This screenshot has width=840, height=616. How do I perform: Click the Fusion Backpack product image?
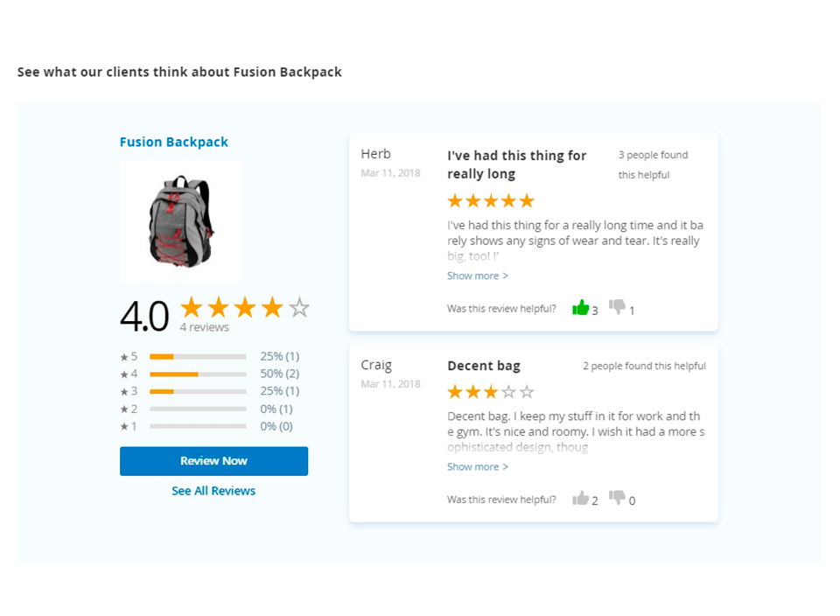coord(181,220)
